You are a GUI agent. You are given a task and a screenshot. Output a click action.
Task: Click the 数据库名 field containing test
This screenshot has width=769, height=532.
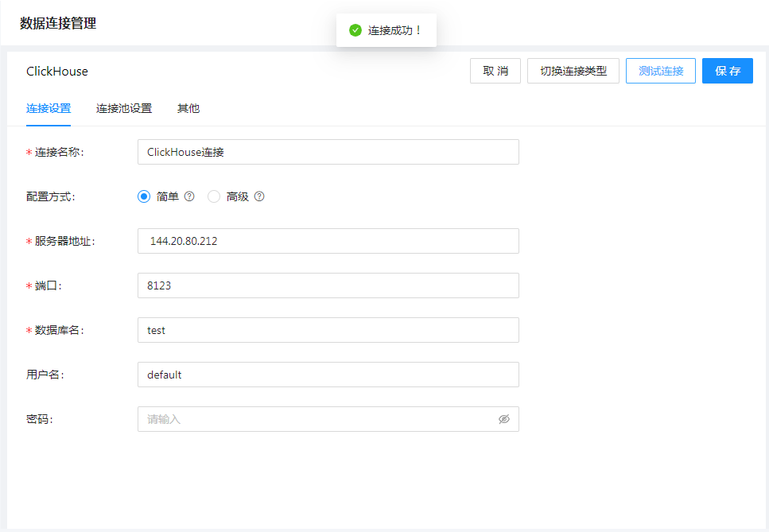[328, 330]
